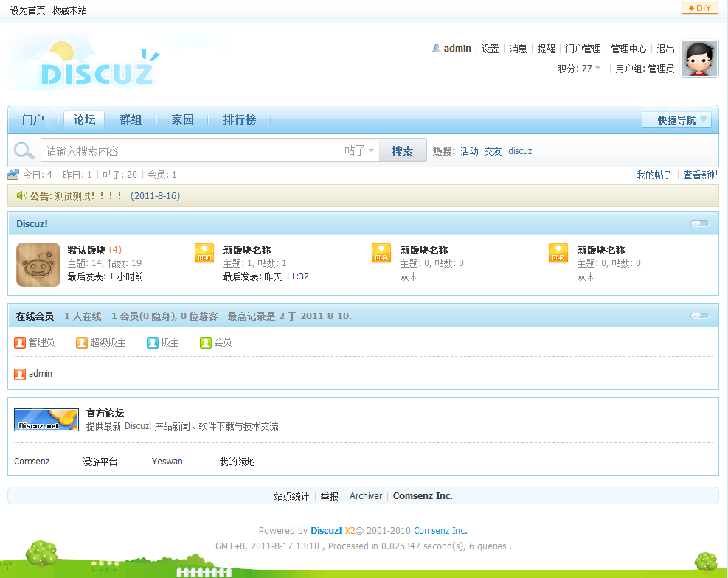The height and width of the screenshot is (578, 728).
Task: Open 站点统计 in the footer
Action: click(291, 496)
